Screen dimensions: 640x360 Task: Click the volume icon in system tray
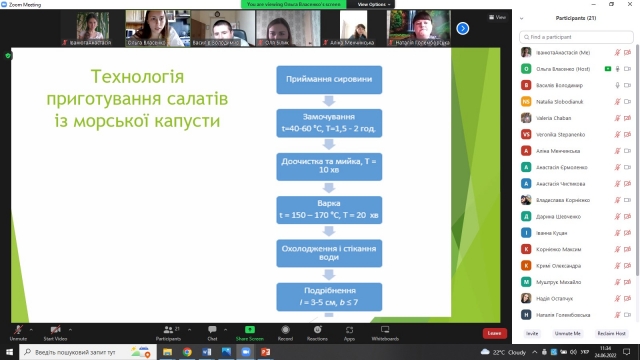click(x=573, y=352)
